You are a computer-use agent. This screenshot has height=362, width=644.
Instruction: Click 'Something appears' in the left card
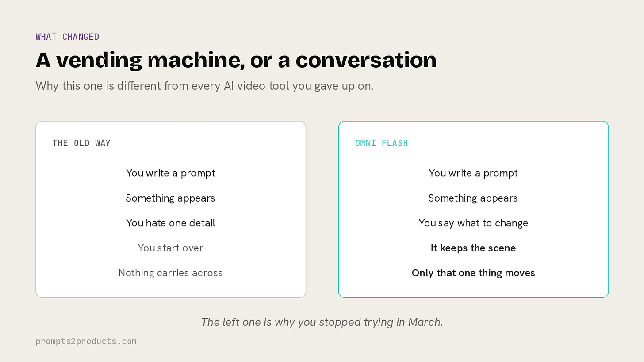(x=170, y=198)
